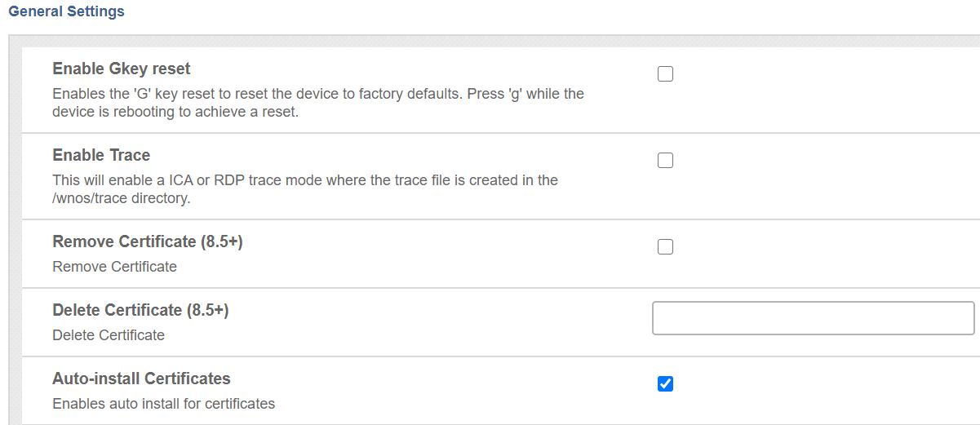Enable the Gkey reset checkbox
Screen dimensions: 980x425
click(665, 74)
